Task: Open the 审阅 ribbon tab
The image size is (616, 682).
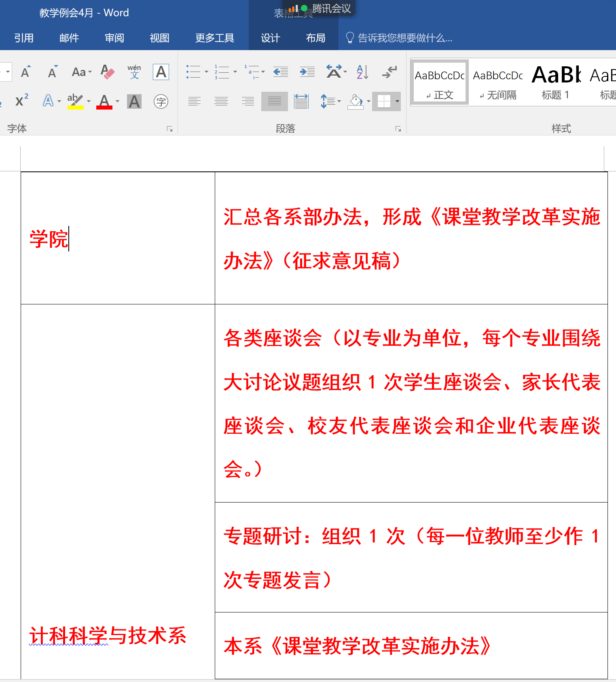Action: 114,38
